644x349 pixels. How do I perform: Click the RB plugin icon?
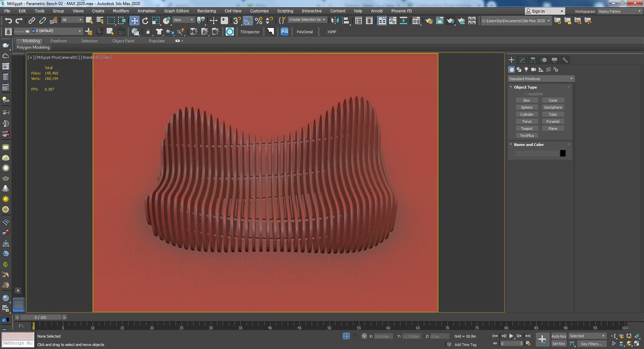point(284,31)
